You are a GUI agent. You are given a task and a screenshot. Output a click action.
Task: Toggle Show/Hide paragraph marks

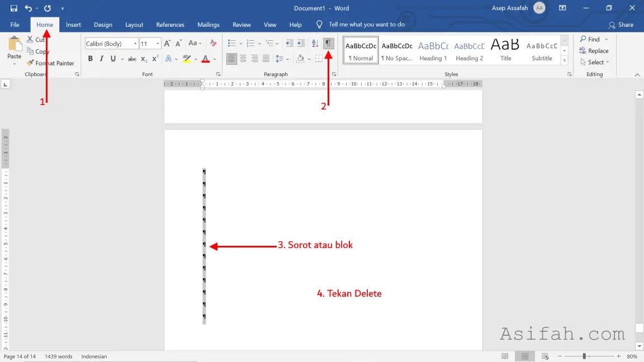pos(329,43)
